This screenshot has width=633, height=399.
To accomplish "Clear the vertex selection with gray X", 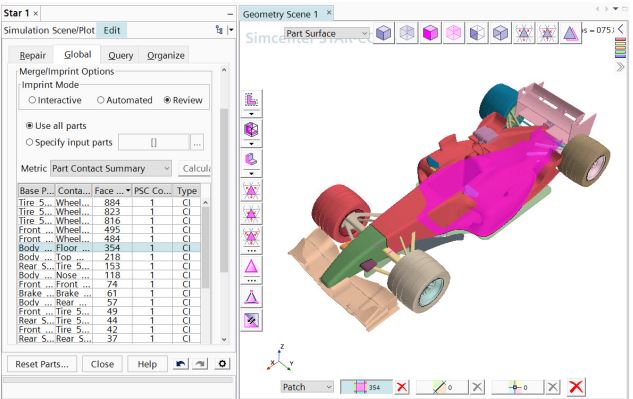I will pyautogui.click(x=553, y=387).
